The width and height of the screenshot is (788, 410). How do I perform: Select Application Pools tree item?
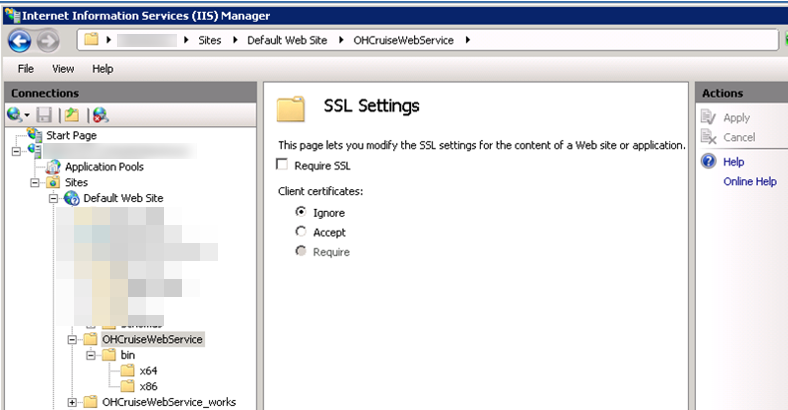[104, 167]
